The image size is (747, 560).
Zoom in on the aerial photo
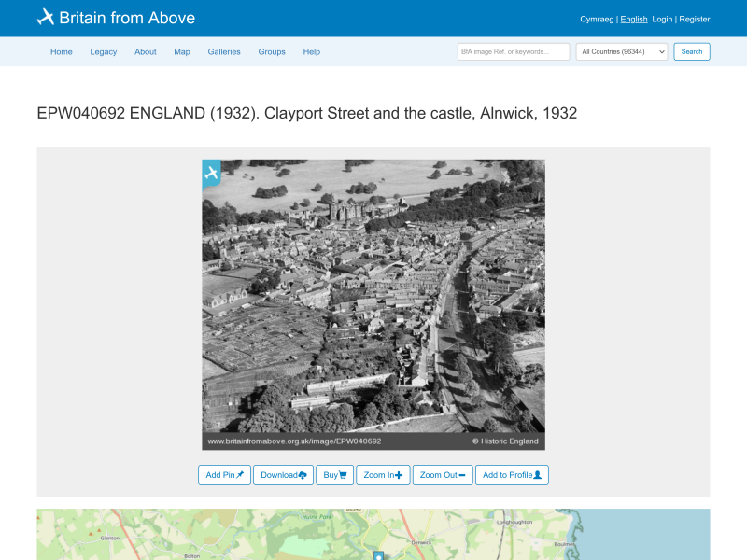(383, 475)
